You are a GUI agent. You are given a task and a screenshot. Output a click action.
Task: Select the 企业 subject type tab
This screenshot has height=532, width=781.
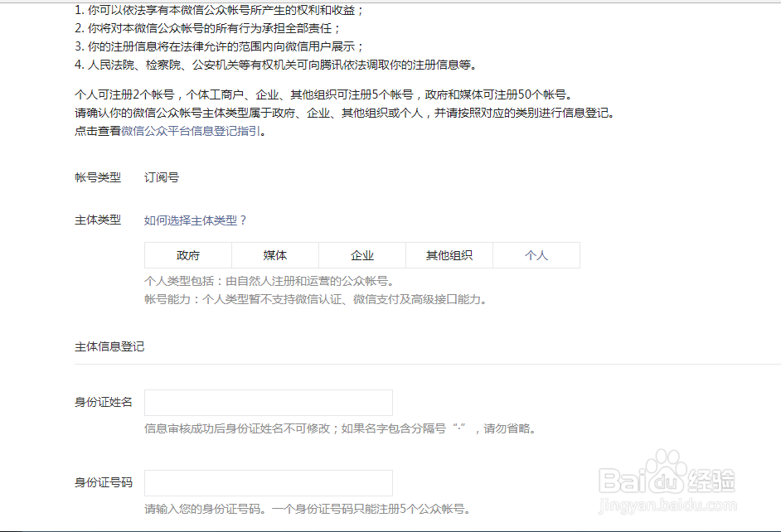(x=362, y=255)
